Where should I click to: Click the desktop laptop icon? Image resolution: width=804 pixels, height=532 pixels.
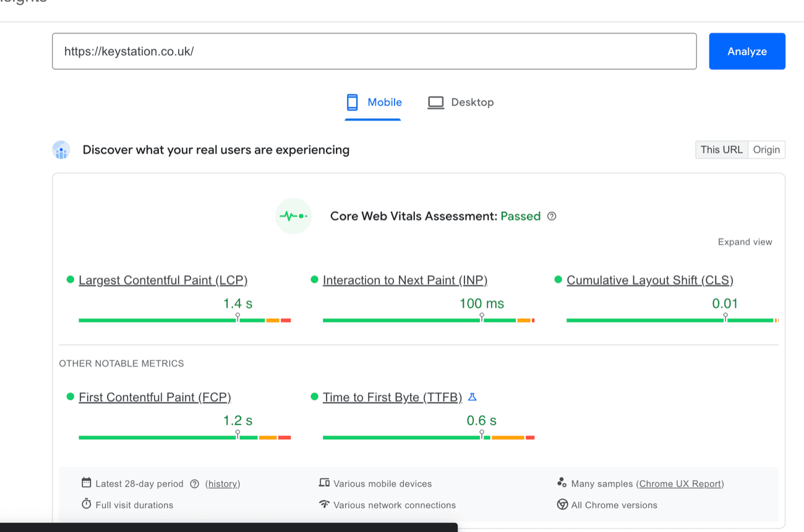(x=436, y=103)
